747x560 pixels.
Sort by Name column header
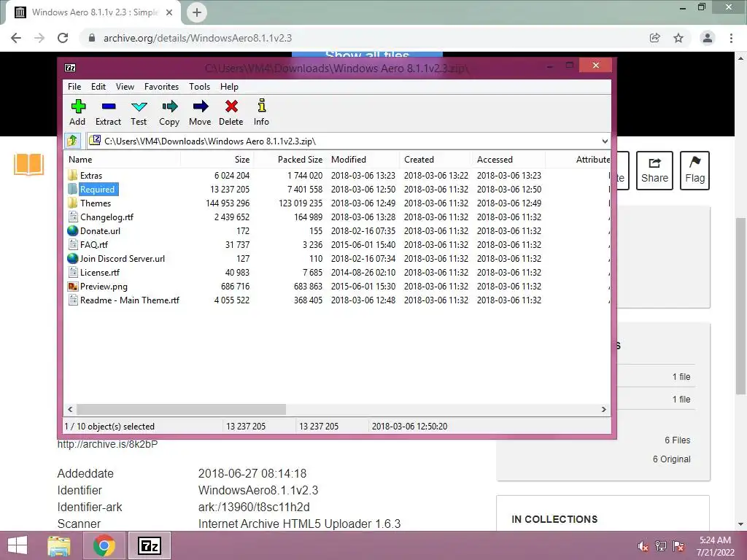[123, 160]
